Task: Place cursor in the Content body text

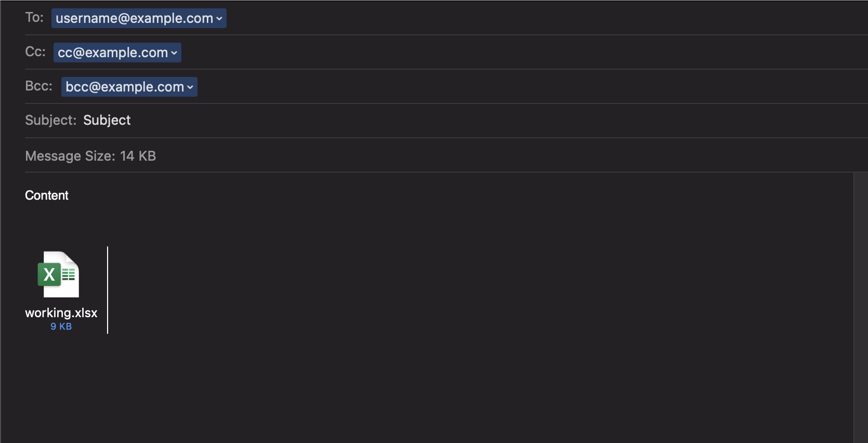Action: coord(47,196)
